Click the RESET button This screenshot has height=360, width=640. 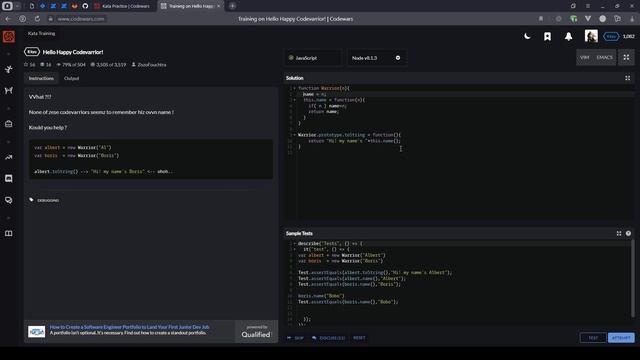(359, 338)
